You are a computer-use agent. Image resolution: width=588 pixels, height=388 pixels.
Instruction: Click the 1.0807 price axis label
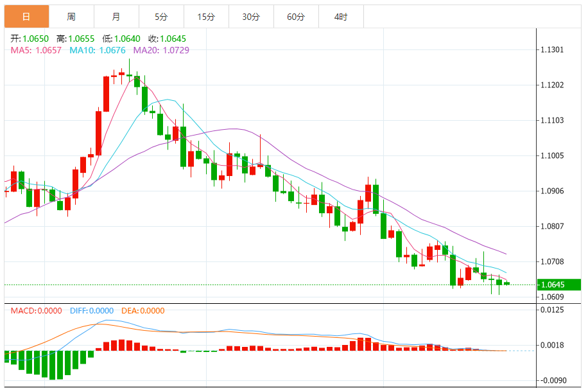point(552,226)
